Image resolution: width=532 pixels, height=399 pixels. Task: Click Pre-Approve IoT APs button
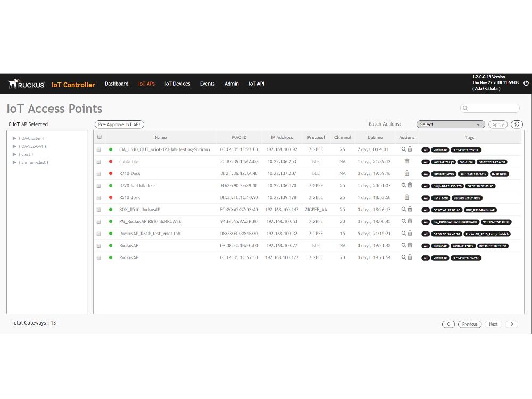pos(119,124)
